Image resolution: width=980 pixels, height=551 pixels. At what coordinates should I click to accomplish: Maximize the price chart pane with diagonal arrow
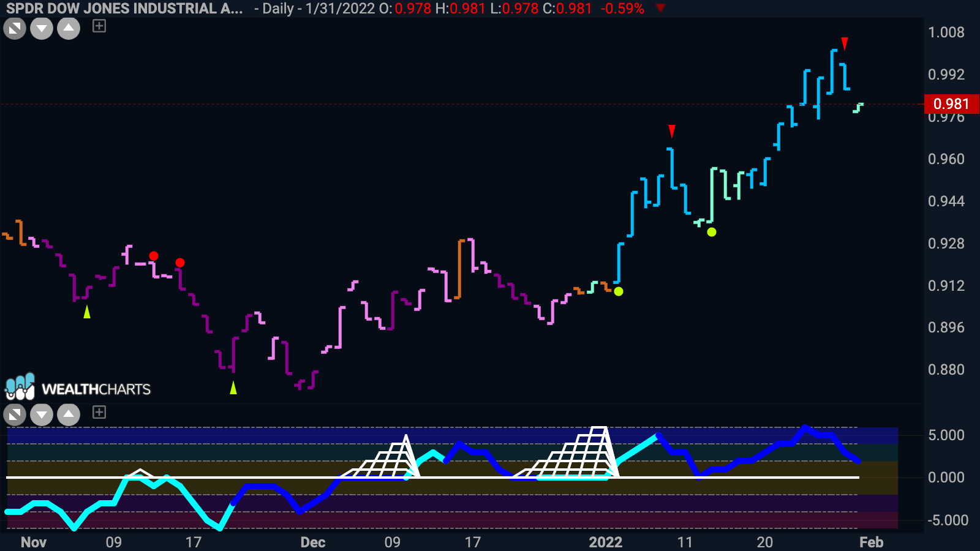click(15, 28)
